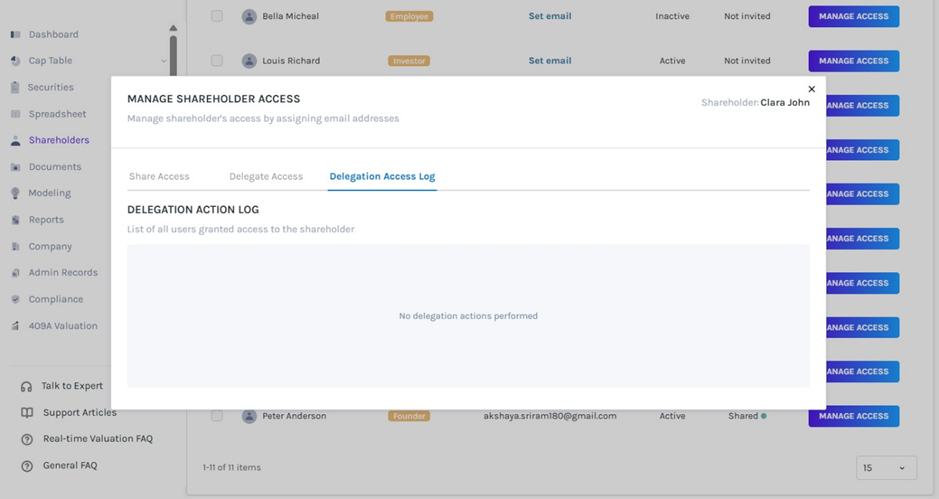Click the Spreadsheet sidebar icon

(x=16, y=114)
